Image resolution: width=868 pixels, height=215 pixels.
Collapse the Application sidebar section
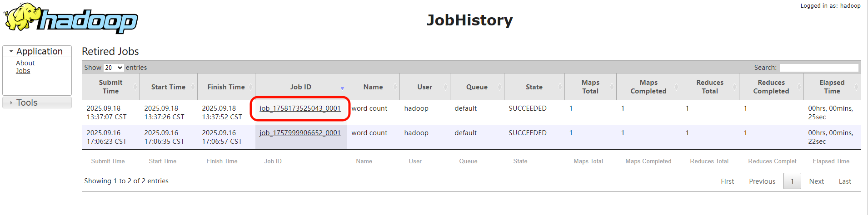click(37, 51)
